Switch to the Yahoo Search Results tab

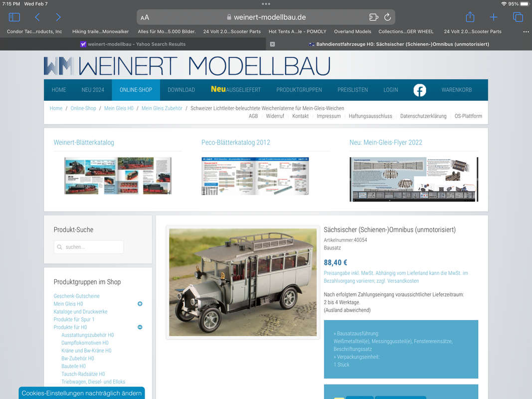click(x=133, y=44)
